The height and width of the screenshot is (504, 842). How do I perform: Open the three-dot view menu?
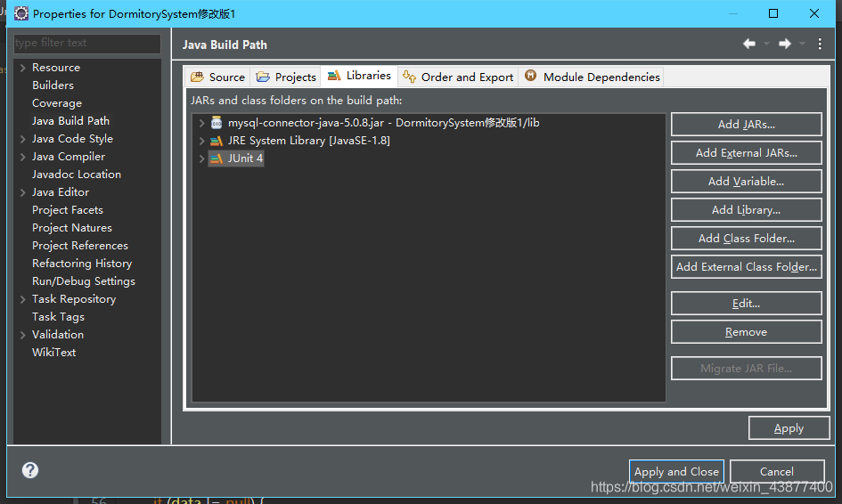click(x=820, y=44)
